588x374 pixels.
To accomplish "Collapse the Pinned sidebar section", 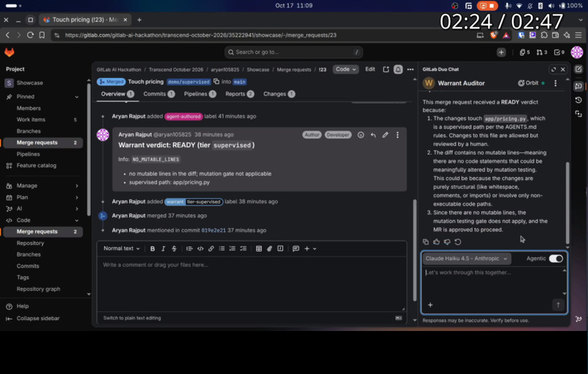I will click(77, 97).
